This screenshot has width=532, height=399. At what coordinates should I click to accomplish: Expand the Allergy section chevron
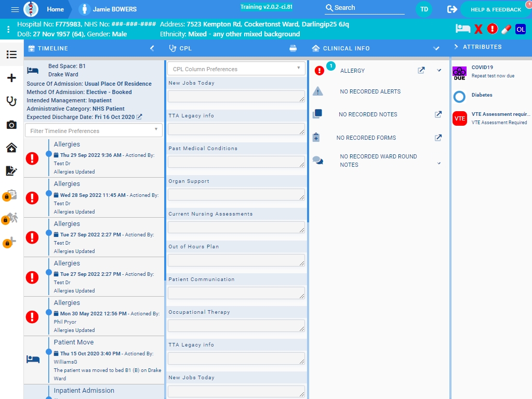(x=439, y=70)
